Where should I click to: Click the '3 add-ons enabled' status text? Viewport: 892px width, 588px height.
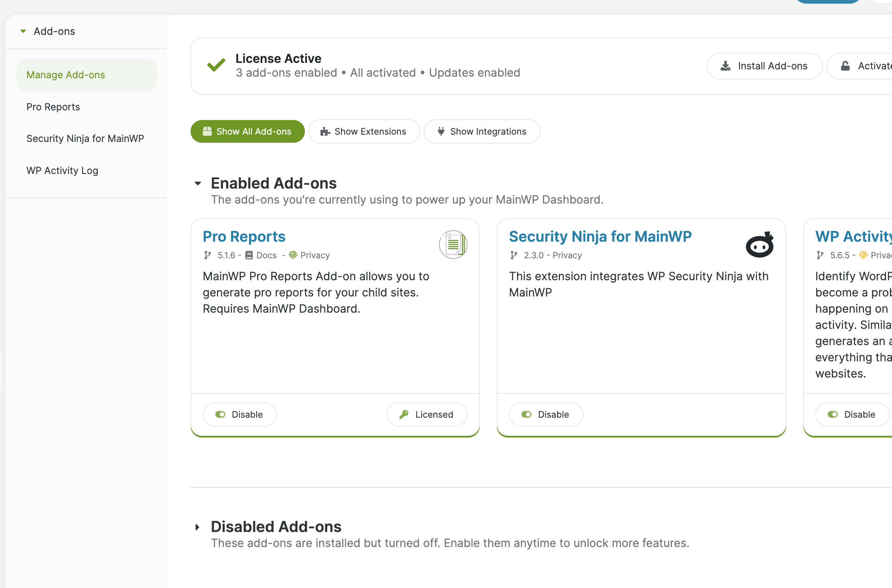(287, 73)
